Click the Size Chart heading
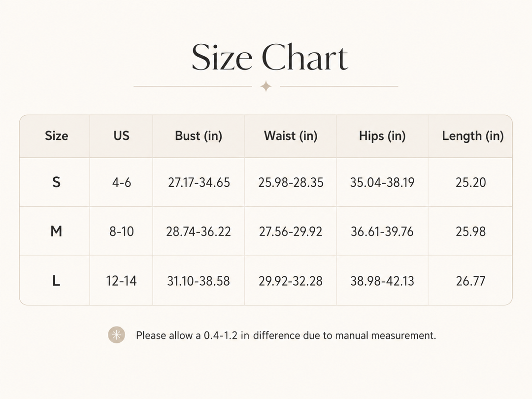This screenshot has width=532, height=399. coord(270,57)
